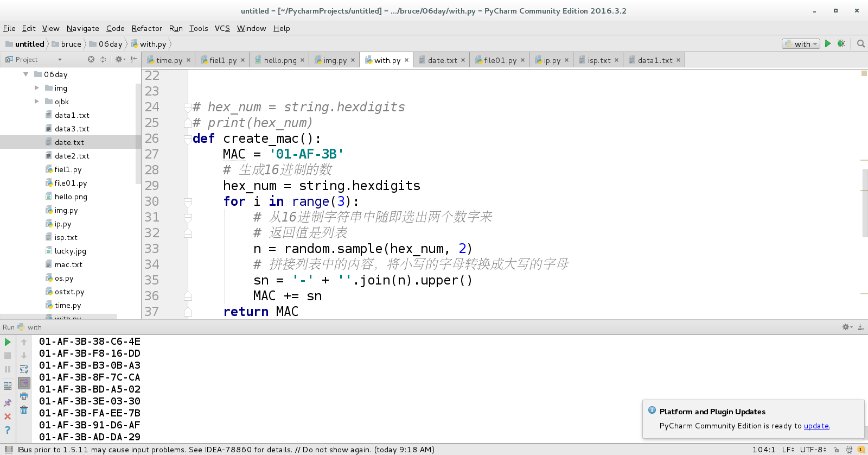Open the UTF-8 encoding selector
Viewport: 868px width, 455px height.
click(x=813, y=450)
